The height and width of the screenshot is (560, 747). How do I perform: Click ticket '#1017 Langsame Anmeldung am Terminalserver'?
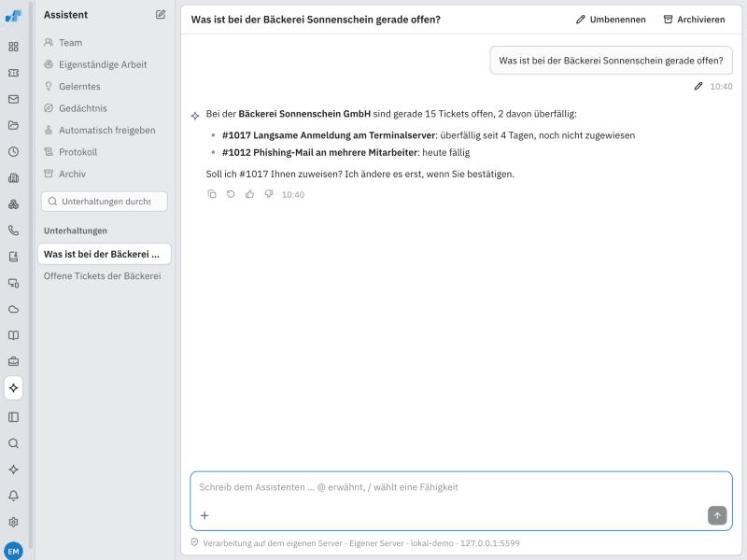(329, 135)
